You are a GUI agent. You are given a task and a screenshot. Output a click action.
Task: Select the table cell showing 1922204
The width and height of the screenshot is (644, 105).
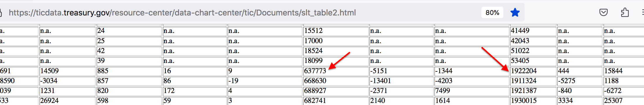[x=533, y=71]
